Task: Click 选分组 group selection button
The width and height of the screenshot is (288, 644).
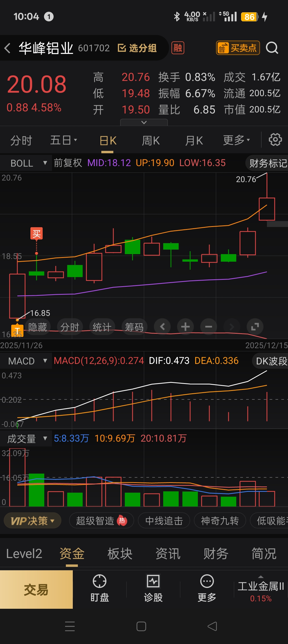Action: click(x=137, y=48)
